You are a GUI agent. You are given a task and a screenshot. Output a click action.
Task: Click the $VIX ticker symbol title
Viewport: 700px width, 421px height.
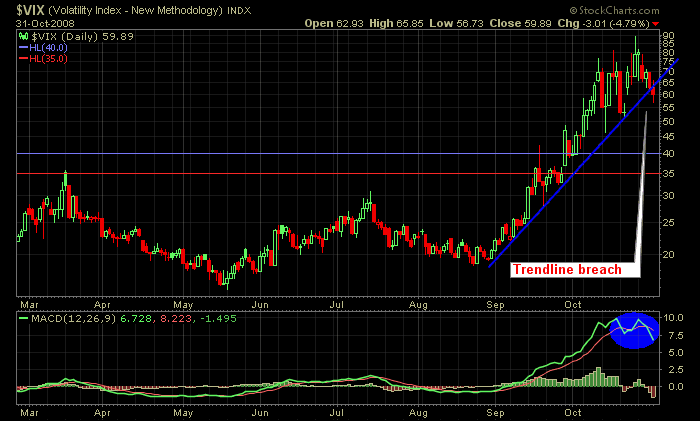pyautogui.click(x=31, y=10)
